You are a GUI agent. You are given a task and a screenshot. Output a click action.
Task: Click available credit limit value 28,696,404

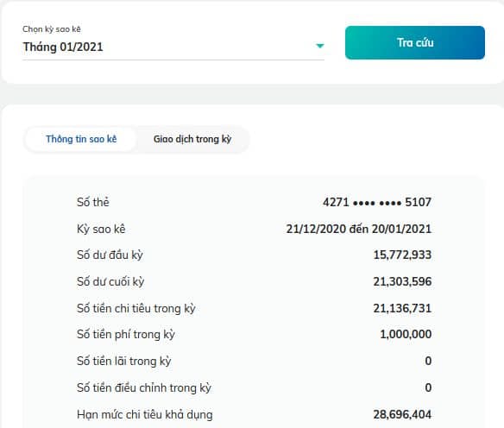click(402, 414)
